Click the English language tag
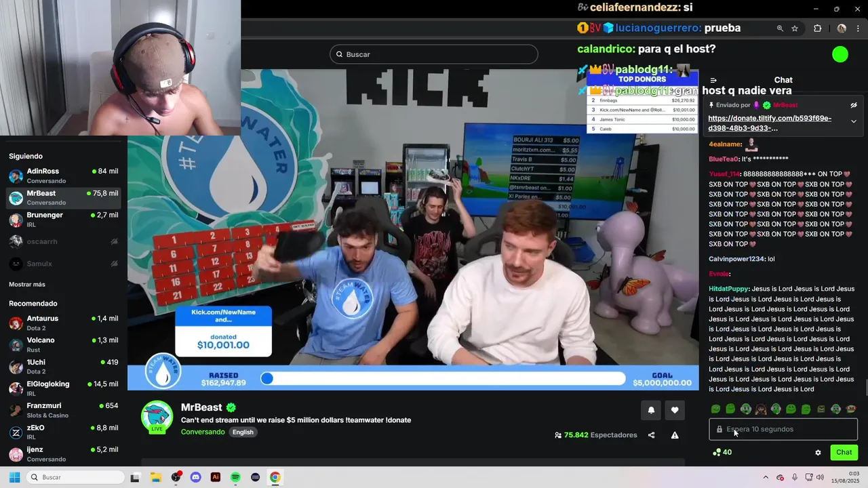 tap(243, 432)
